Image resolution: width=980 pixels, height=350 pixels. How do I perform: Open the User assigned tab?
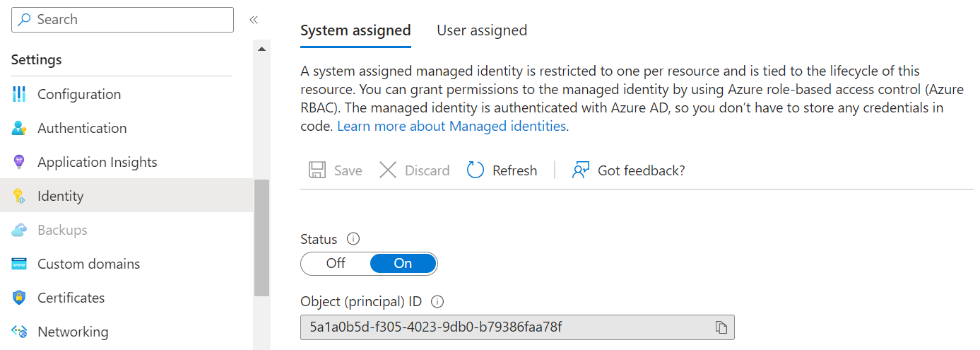point(482,30)
